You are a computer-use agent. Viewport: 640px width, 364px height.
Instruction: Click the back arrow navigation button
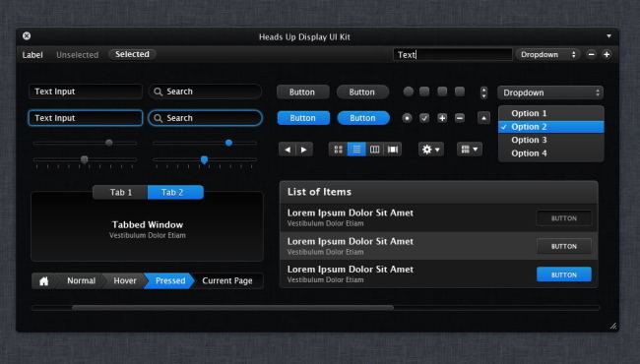(x=288, y=150)
